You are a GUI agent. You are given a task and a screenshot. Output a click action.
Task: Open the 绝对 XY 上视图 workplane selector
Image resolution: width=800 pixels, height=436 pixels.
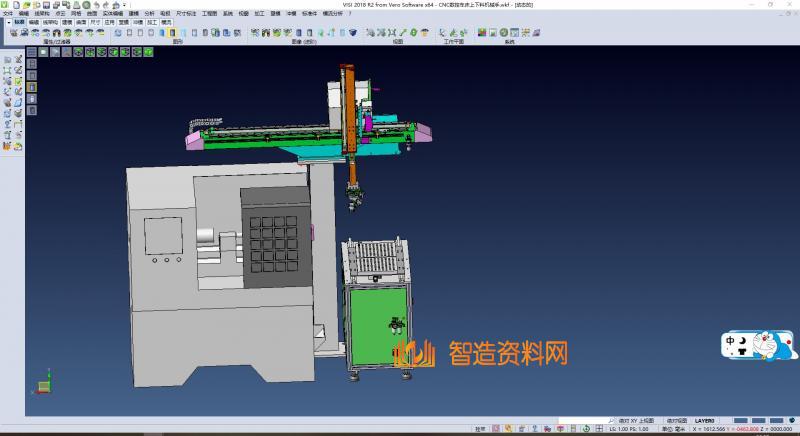(637, 421)
